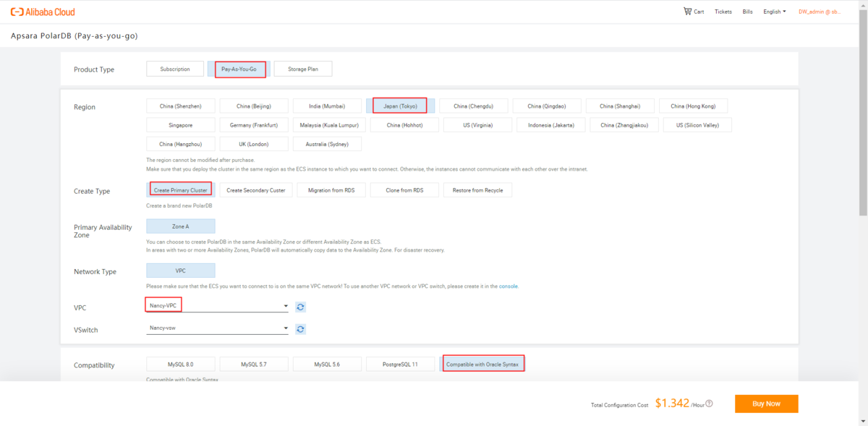This screenshot has width=868, height=426.
Task: Choose India (Mumbai) region
Action: coord(327,106)
